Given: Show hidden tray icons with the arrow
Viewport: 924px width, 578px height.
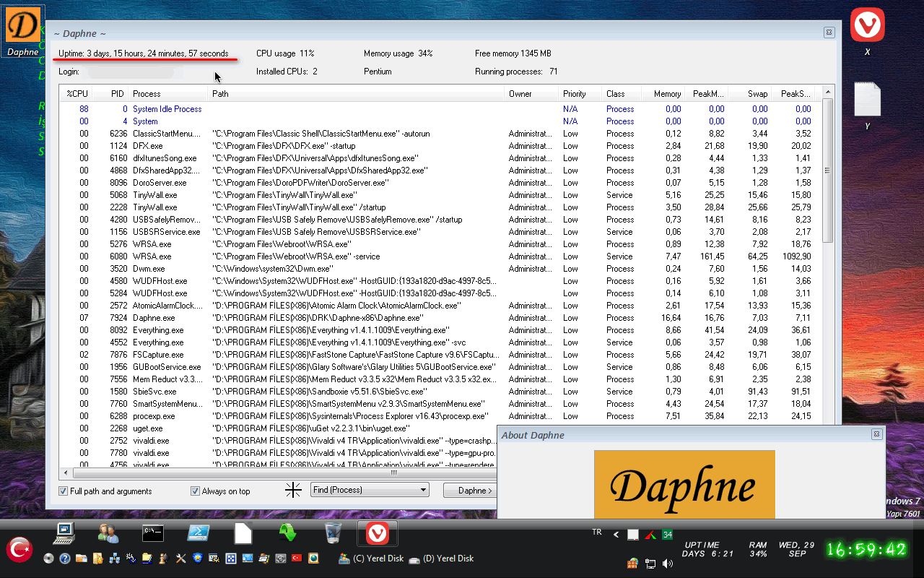Looking at the screenshot, I should (x=616, y=535).
